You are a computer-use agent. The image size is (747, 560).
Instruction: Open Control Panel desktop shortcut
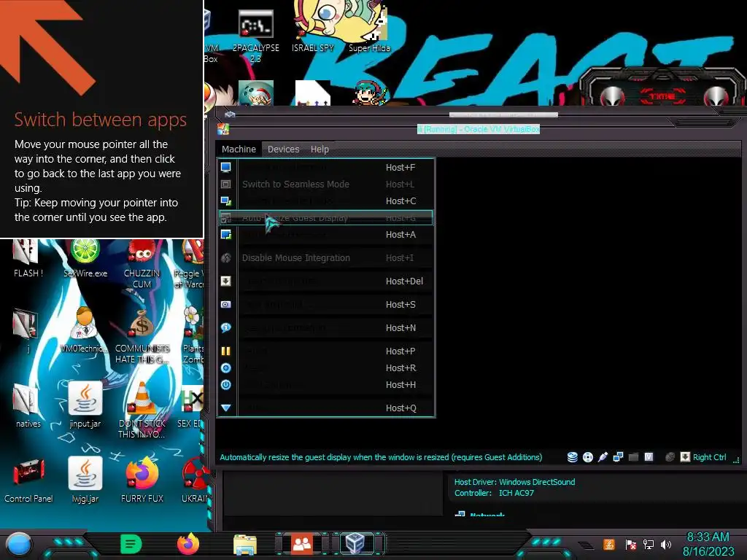[28, 480]
